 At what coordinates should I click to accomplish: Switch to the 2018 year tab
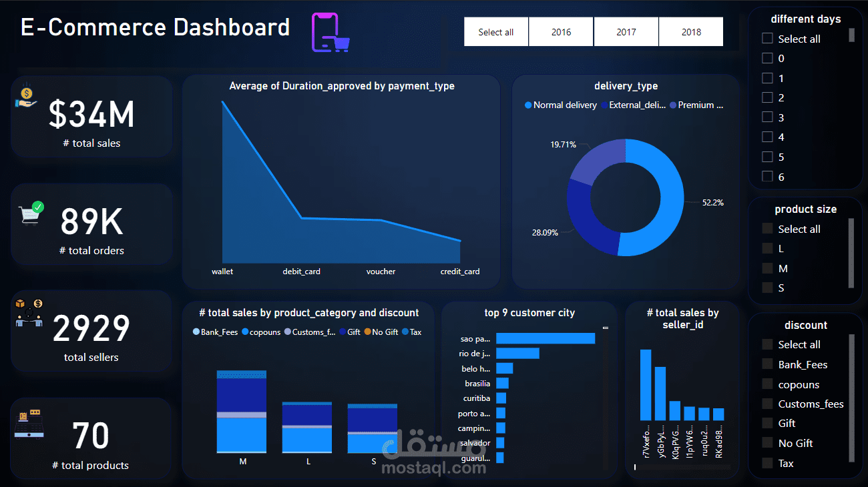pyautogui.click(x=691, y=31)
